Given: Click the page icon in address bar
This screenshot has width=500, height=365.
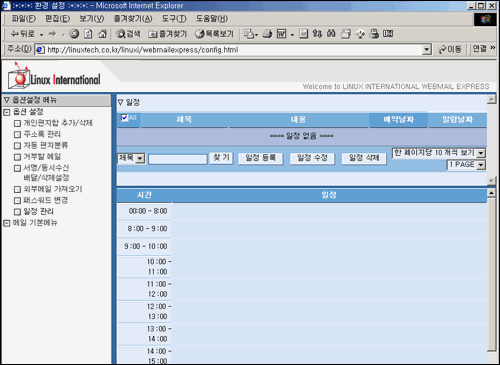Looking at the screenshot, I should (x=40, y=50).
